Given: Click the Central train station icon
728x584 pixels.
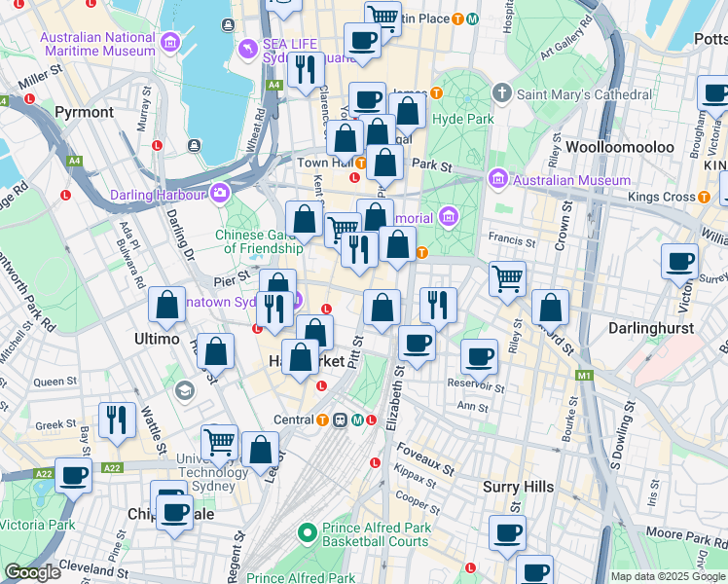Looking at the screenshot, I should 341,420.
